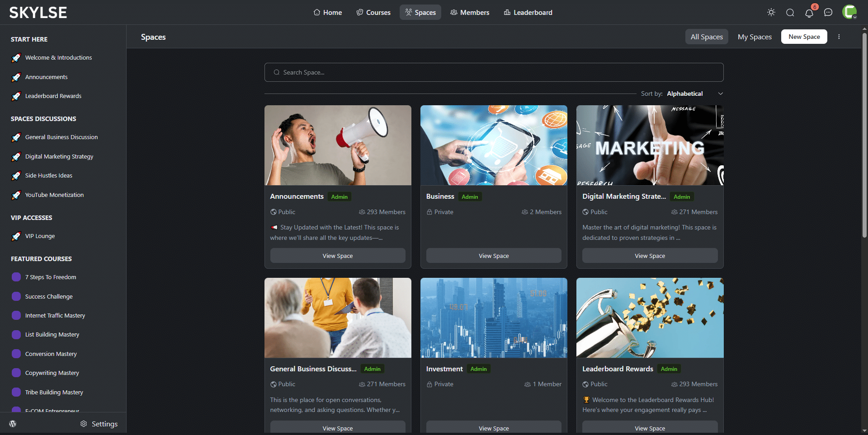The image size is (868, 435).
Task: Open the Digital Marketing Strategy thumbnail image
Action: point(650,145)
